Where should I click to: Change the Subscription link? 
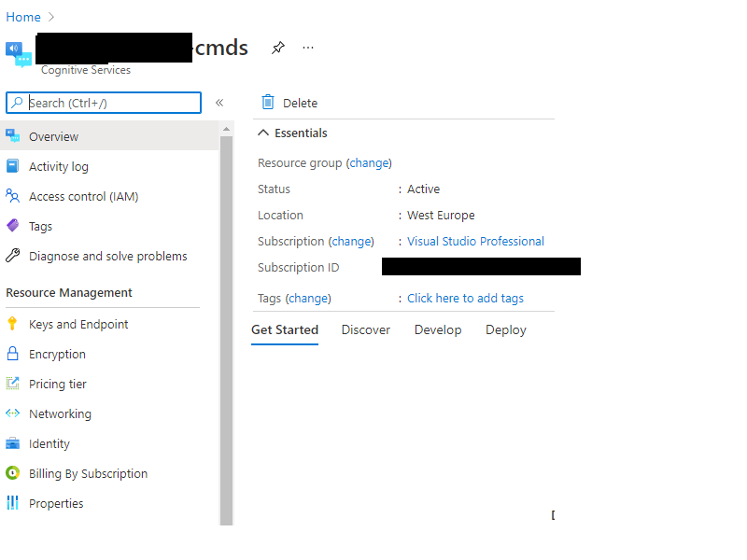[x=351, y=242]
